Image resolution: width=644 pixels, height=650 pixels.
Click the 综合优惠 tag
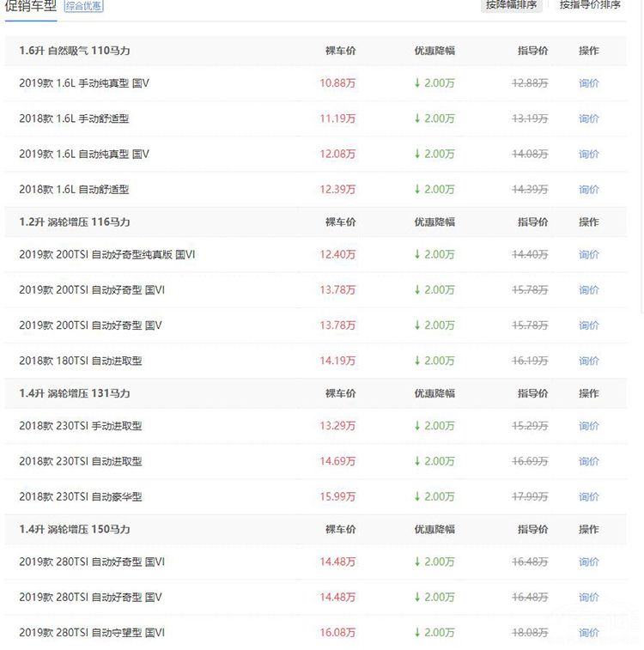[x=83, y=6]
